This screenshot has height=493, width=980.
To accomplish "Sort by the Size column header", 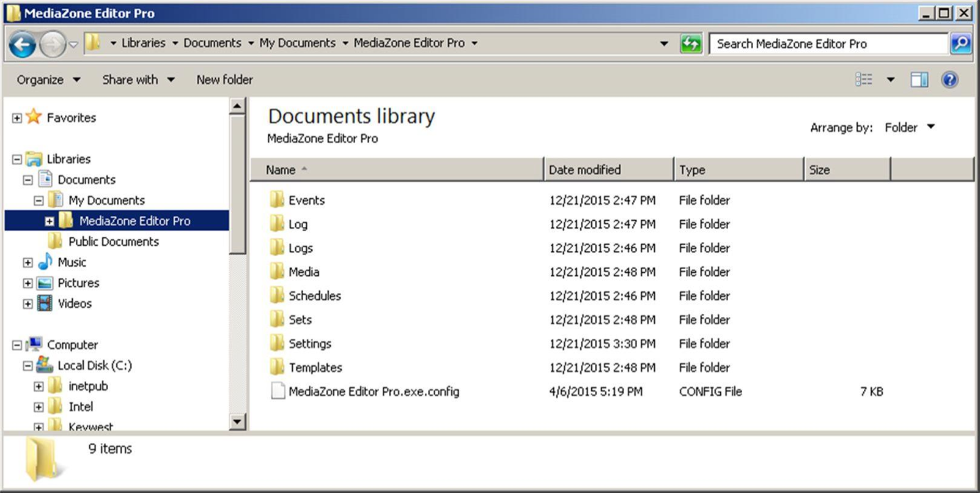I will pyautogui.click(x=847, y=169).
